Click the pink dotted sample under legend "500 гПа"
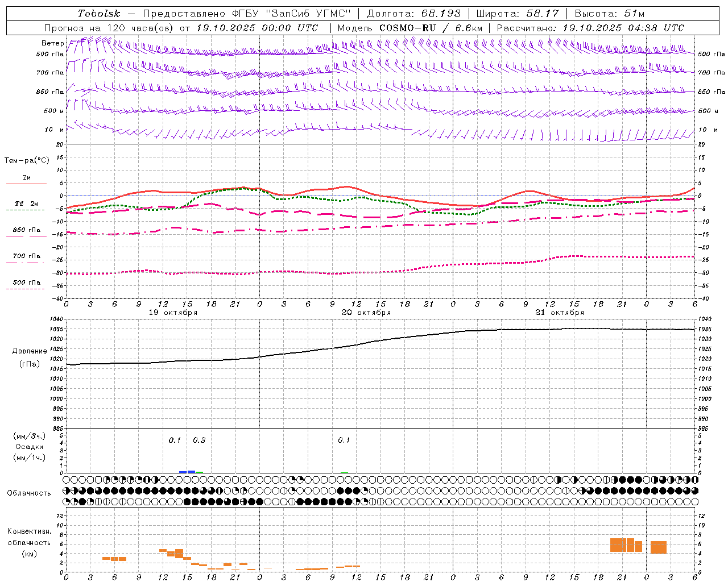Image resolution: width=728 pixels, height=582 pixels. (26, 289)
